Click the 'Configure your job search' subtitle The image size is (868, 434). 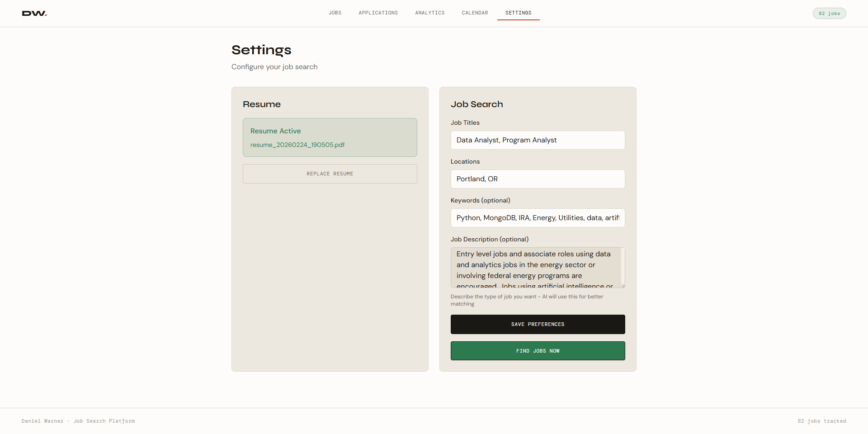[x=274, y=67]
